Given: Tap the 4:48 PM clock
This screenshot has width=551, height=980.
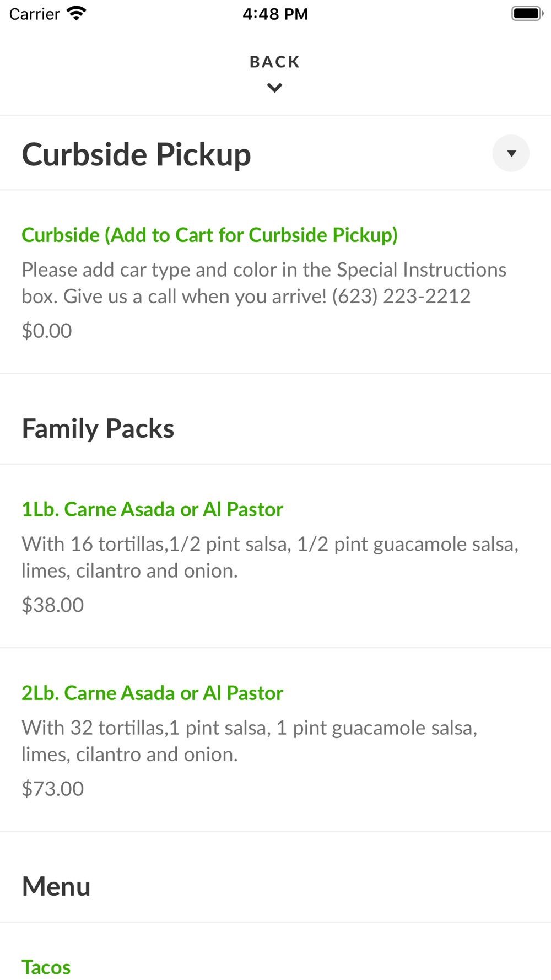Looking at the screenshot, I should click(x=275, y=14).
